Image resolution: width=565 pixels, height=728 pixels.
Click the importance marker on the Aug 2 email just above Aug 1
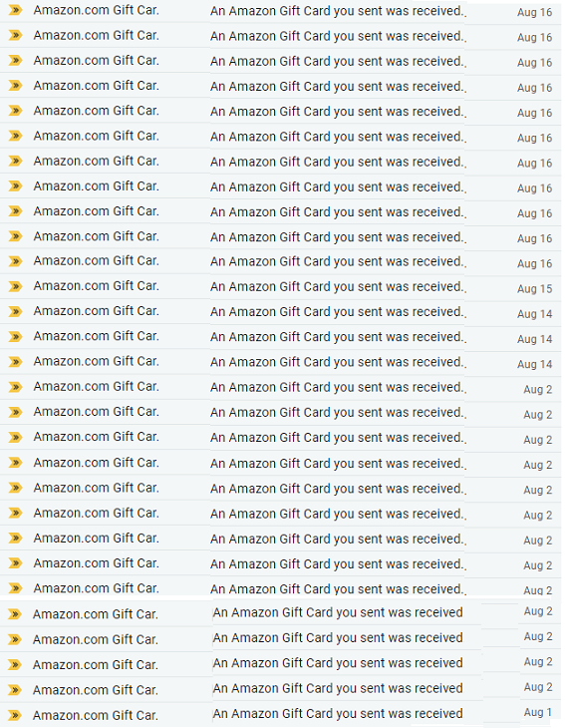click(15, 690)
